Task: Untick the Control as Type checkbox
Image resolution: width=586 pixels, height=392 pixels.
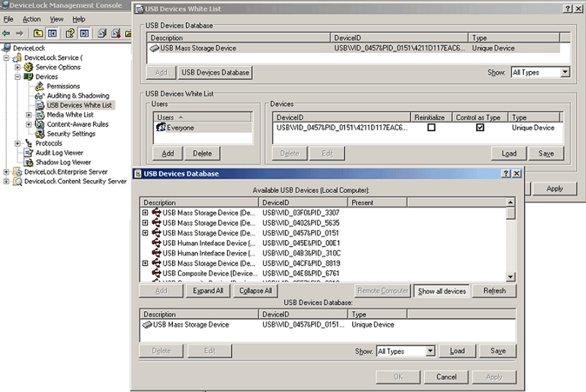Action: (x=480, y=128)
